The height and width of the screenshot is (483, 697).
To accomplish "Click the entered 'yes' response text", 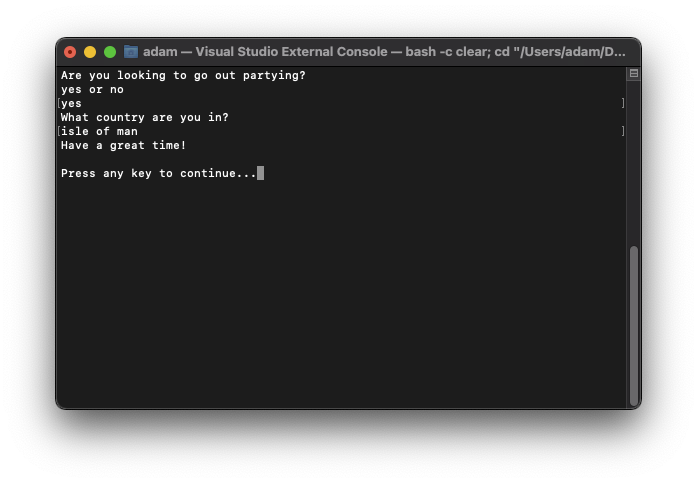I will [x=71, y=104].
